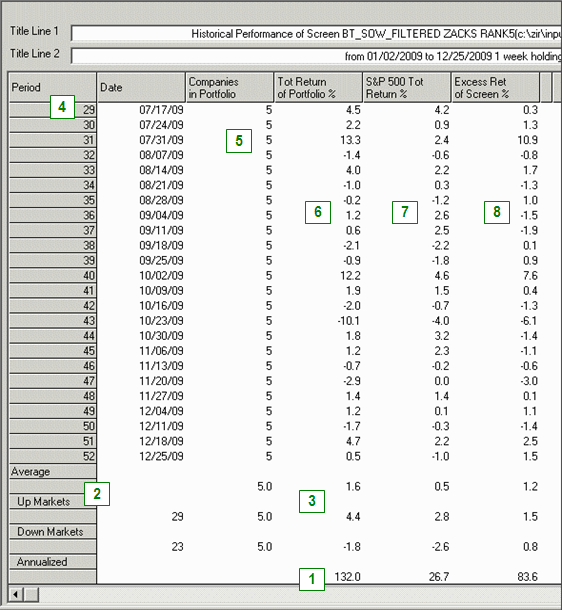Select the Date column header
This screenshot has width=562, height=610.
click(141, 87)
